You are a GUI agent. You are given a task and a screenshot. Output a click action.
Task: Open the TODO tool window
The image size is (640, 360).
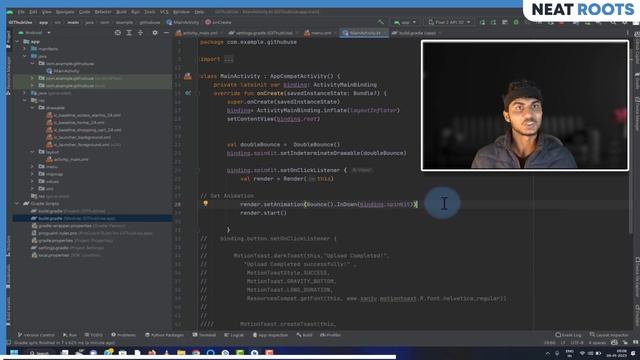94,335
